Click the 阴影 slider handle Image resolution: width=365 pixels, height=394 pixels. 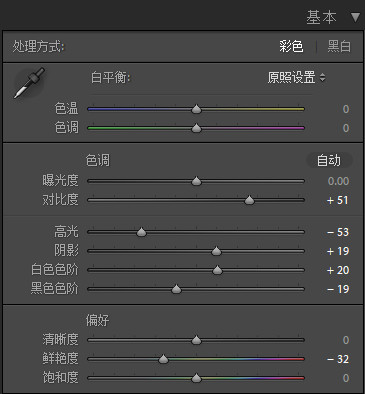coord(216,251)
